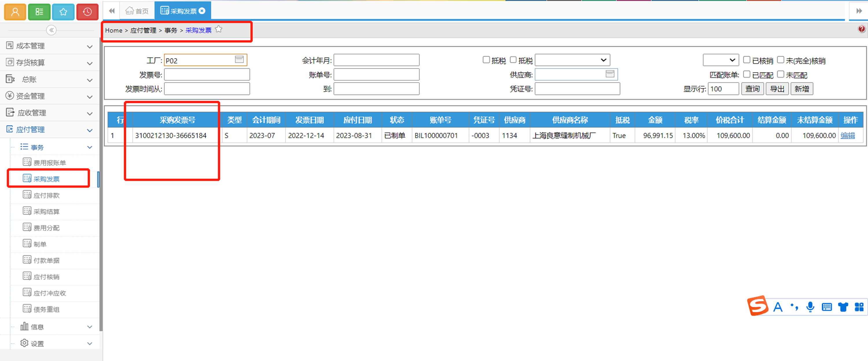Tick the second 抵税 checkbox beside the dropdown
868x361 pixels.
click(513, 60)
